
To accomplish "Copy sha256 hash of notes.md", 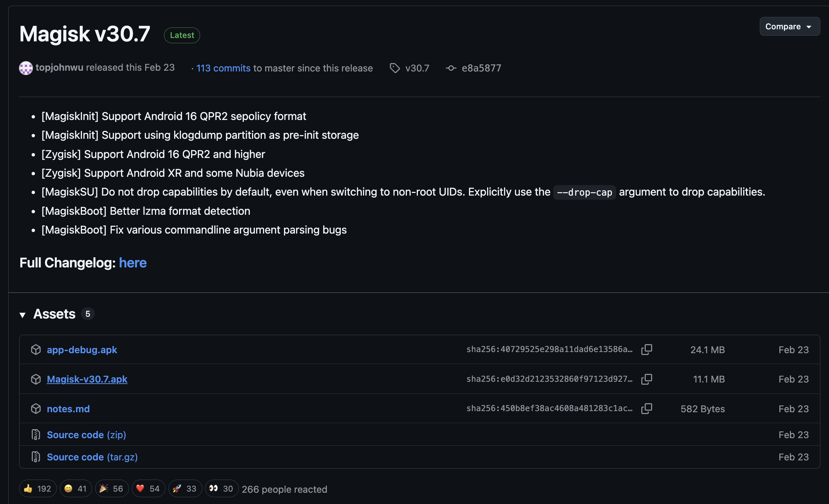I will 647,408.
